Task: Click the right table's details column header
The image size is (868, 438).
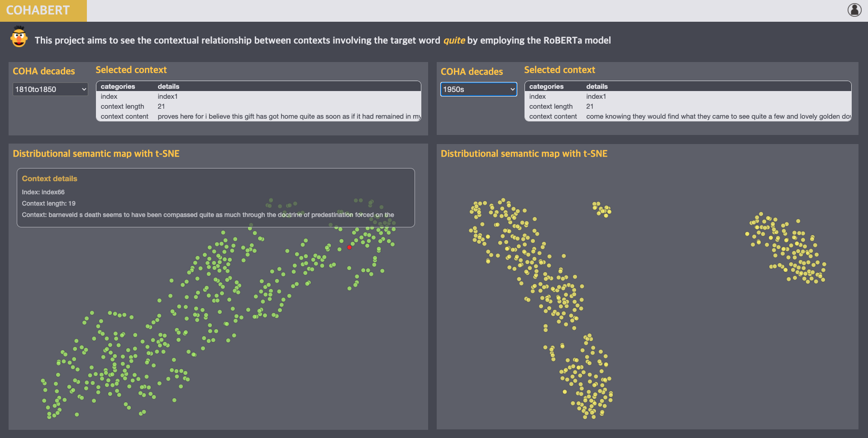Action: click(x=596, y=87)
